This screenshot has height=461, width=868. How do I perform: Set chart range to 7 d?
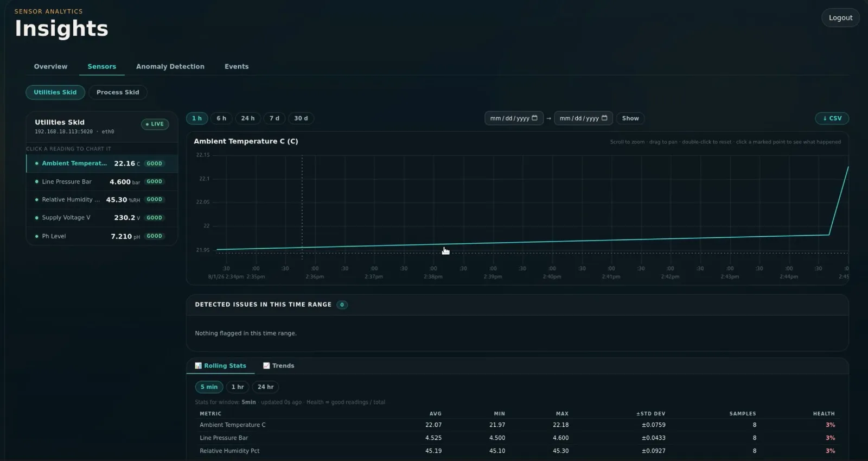tap(275, 118)
